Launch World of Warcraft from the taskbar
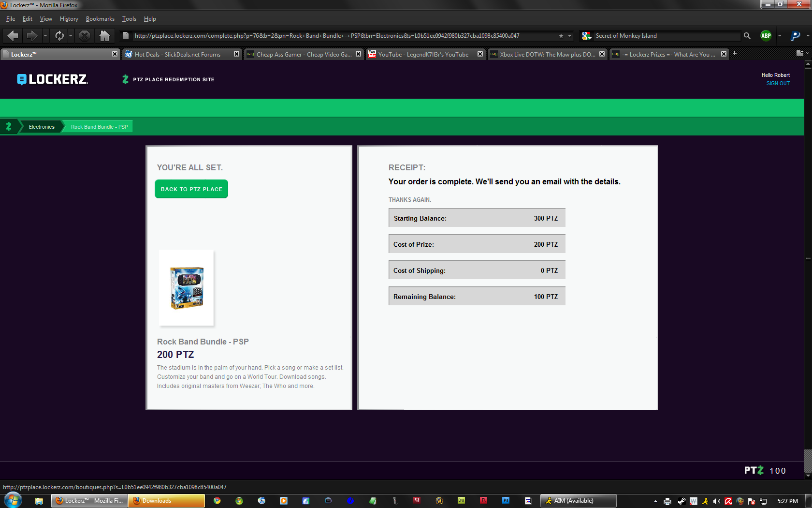The image size is (812, 508). pos(439,501)
